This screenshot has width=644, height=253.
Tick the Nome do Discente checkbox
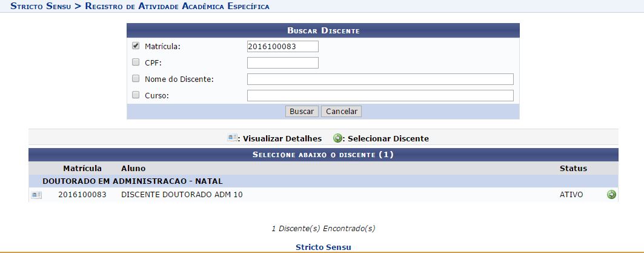click(136, 78)
